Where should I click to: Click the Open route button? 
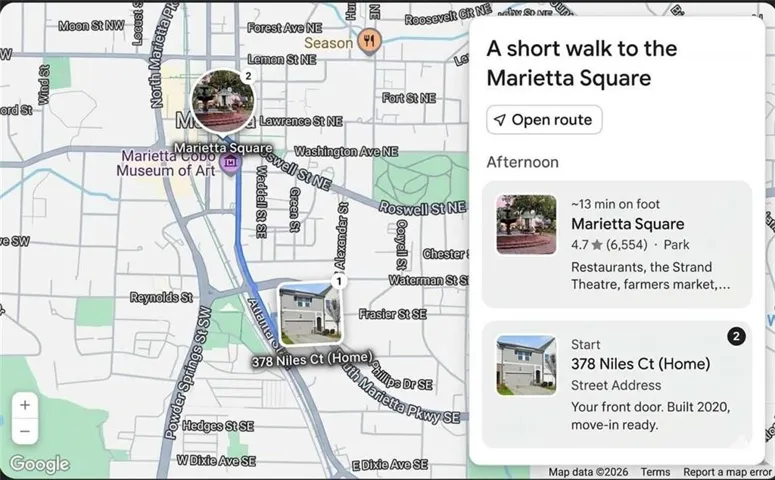[544, 120]
